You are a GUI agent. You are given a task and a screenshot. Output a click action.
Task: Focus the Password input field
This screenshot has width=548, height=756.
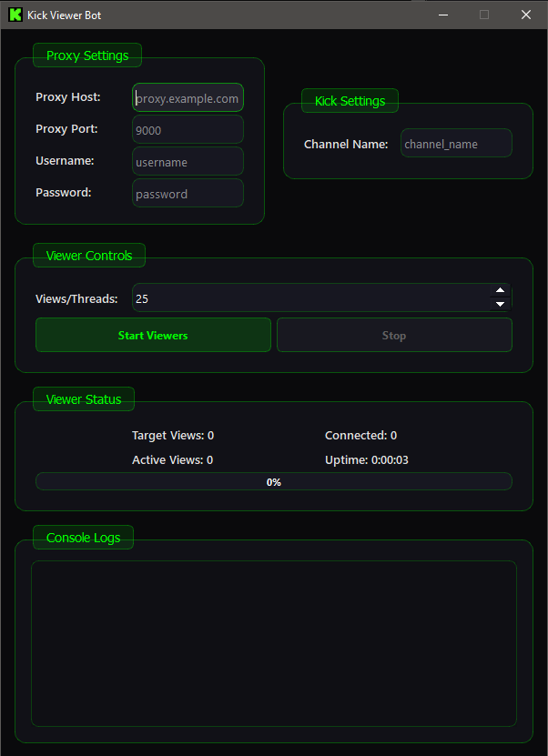188,193
